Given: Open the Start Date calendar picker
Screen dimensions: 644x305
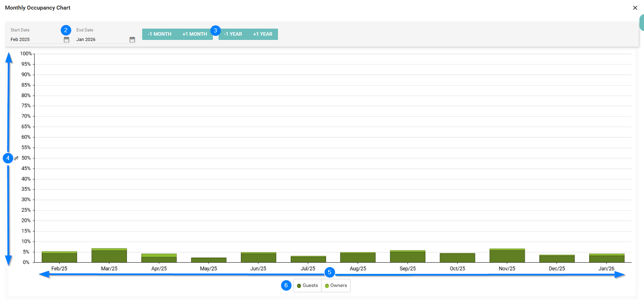Looking at the screenshot, I should [x=66, y=40].
